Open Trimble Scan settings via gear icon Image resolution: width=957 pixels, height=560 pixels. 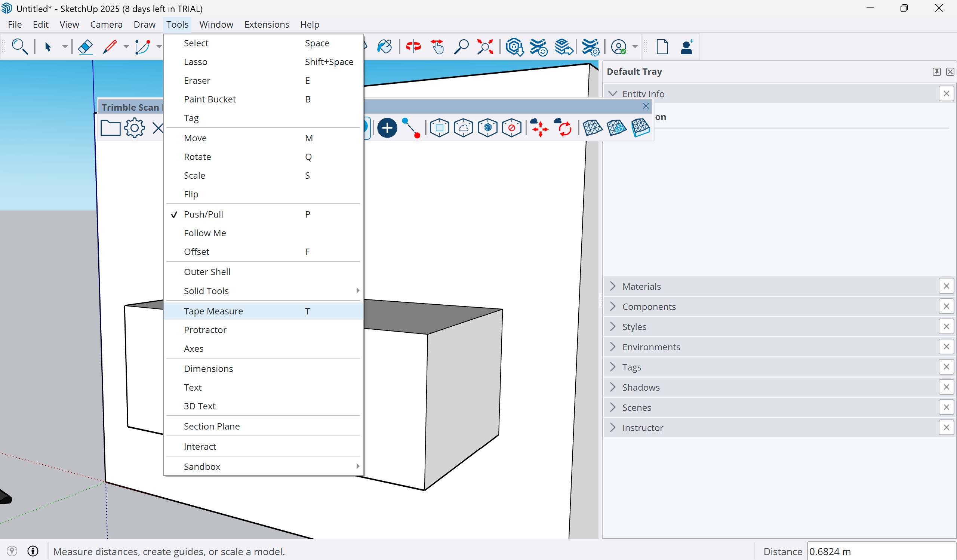pyautogui.click(x=134, y=128)
